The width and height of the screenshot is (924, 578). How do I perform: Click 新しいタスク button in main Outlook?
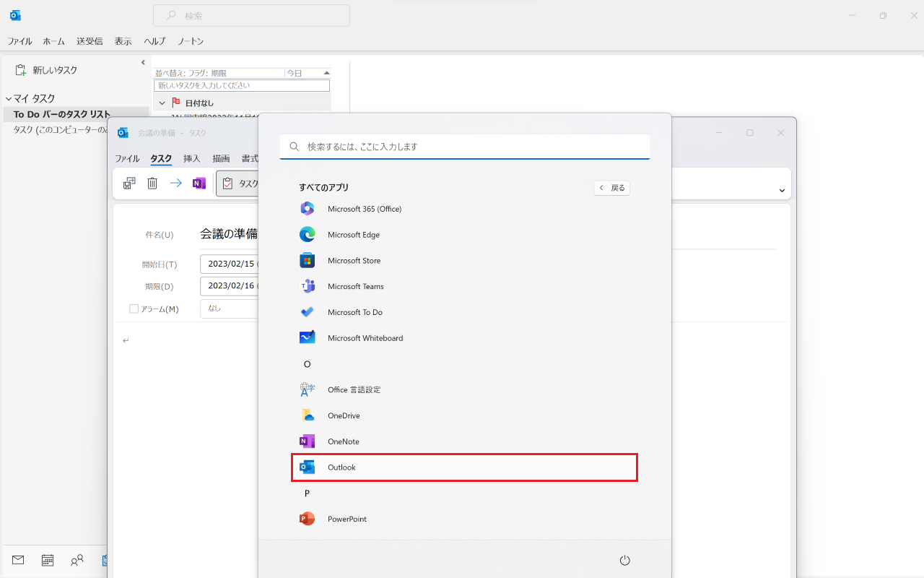tap(47, 70)
